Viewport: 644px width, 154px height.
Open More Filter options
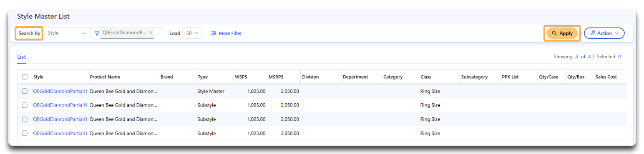pos(226,33)
